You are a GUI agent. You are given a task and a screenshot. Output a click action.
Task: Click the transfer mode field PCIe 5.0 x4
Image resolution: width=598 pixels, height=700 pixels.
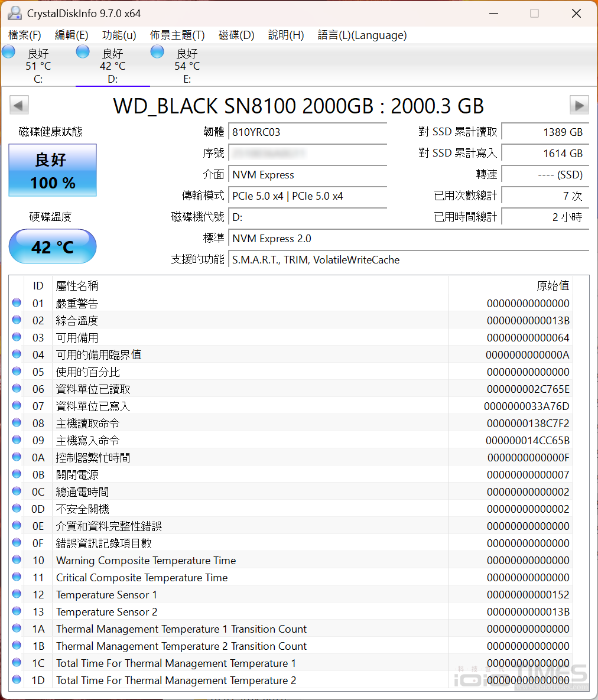308,196
